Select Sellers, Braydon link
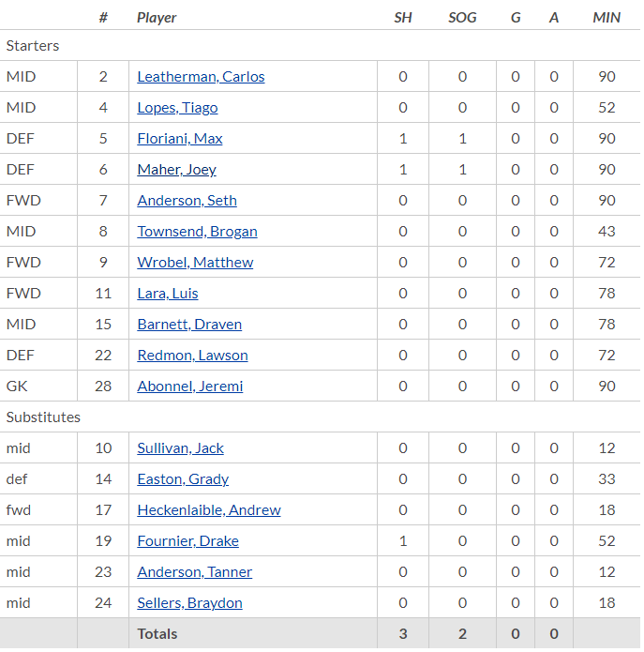 [190, 603]
